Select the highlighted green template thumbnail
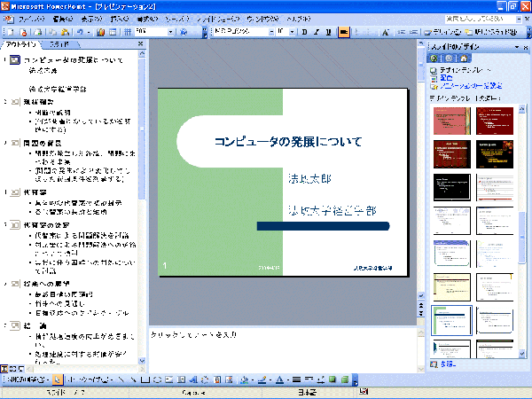The height and width of the screenshot is (399, 532). pos(451,320)
